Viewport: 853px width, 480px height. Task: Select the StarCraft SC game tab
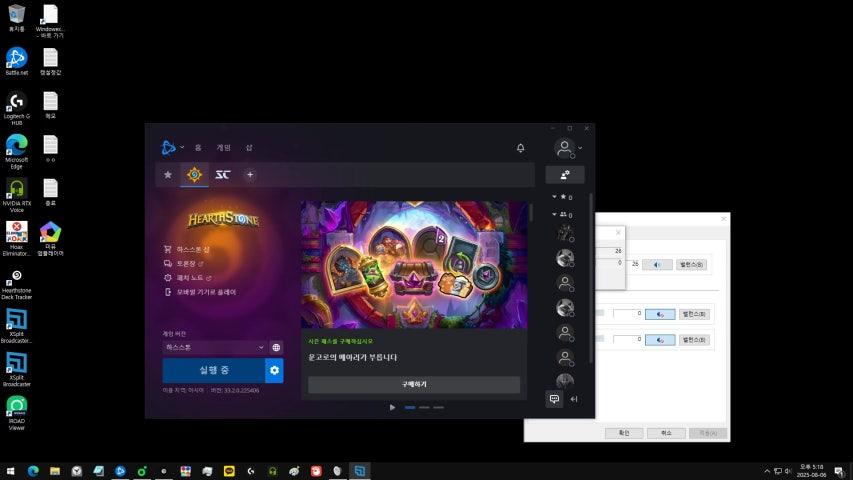[222, 175]
